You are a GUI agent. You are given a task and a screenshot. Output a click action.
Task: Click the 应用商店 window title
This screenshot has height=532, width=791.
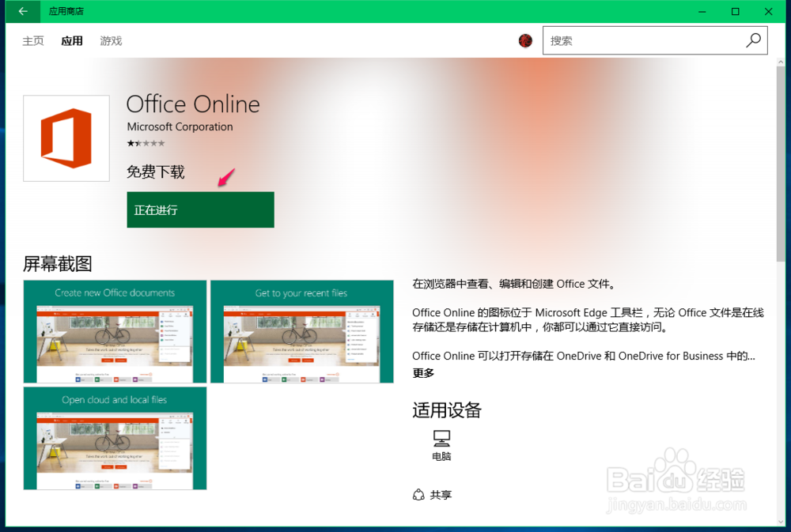(66, 11)
